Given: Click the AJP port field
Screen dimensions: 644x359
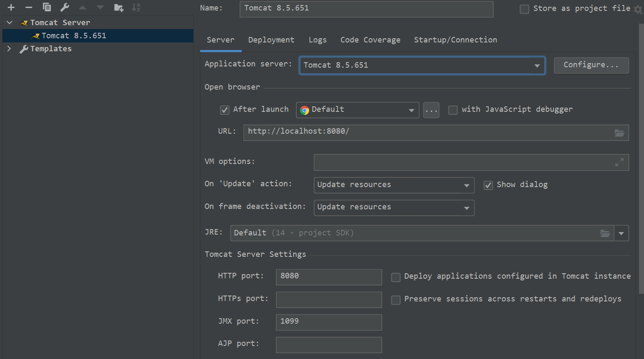Looking at the screenshot, I should tap(329, 345).
